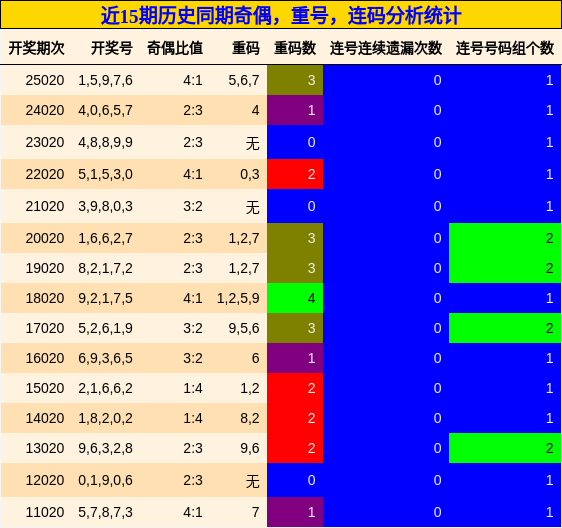Click green group count 2 in row 20020
The image size is (562, 528).
click(x=505, y=238)
